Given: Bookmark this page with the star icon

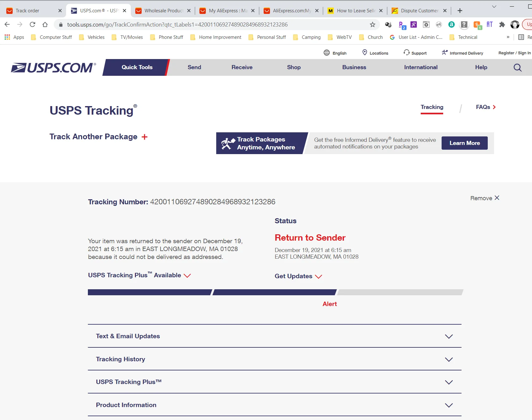Looking at the screenshot, I should click(x=373, y=25).
